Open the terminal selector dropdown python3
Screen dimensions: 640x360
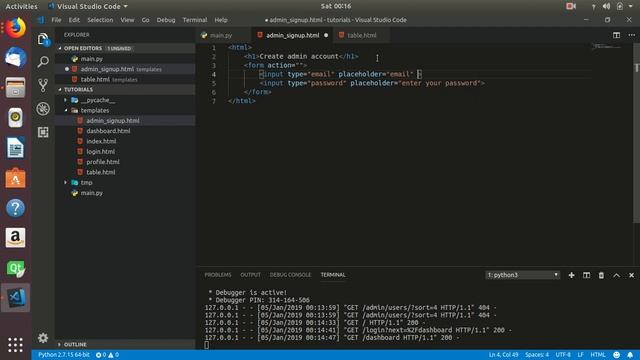point(522,275)
